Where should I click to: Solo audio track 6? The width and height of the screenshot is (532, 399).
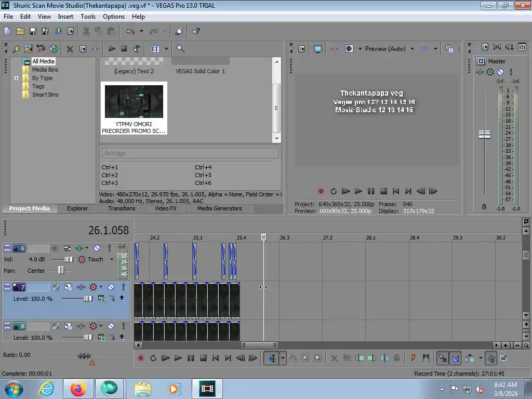click(109, 248)
